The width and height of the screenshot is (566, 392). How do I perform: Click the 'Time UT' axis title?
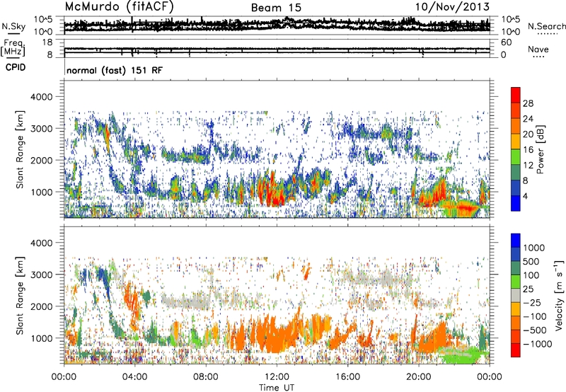tap(277, 388)
